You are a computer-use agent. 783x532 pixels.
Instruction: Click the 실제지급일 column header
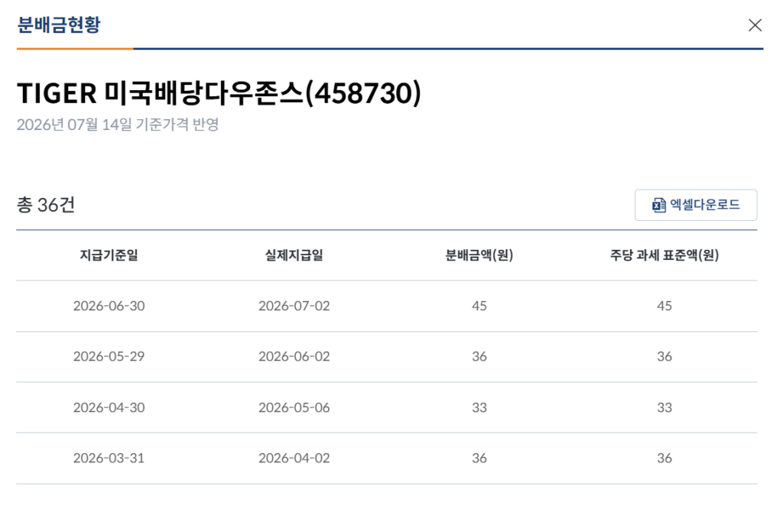(294, 255)
